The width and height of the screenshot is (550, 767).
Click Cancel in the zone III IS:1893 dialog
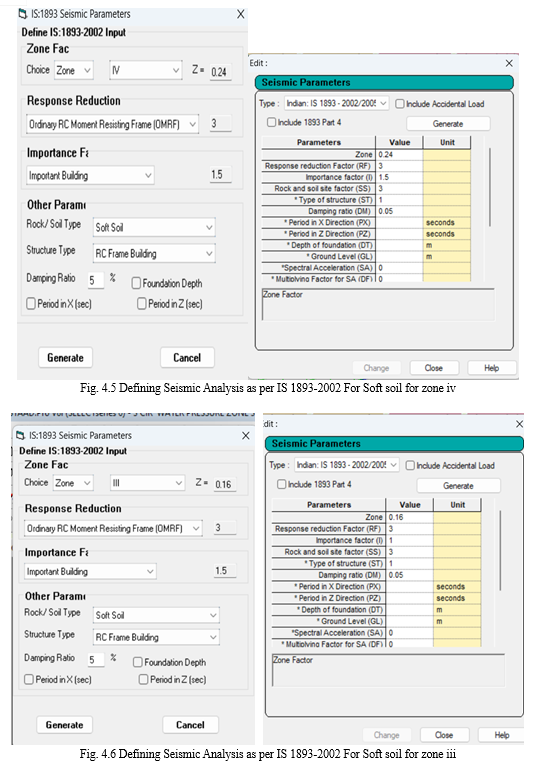(190, 724)
